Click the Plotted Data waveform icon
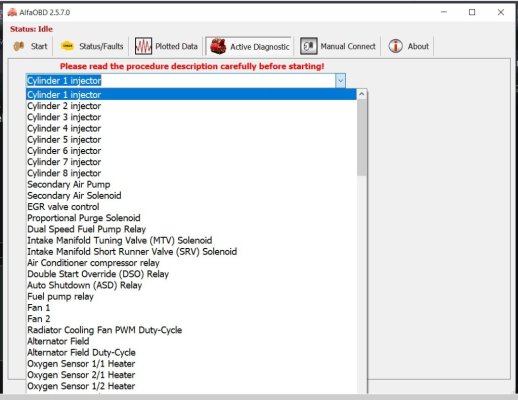Image resolution: width=518 pixels, height=400 pixels. click(x=143, y=46)
